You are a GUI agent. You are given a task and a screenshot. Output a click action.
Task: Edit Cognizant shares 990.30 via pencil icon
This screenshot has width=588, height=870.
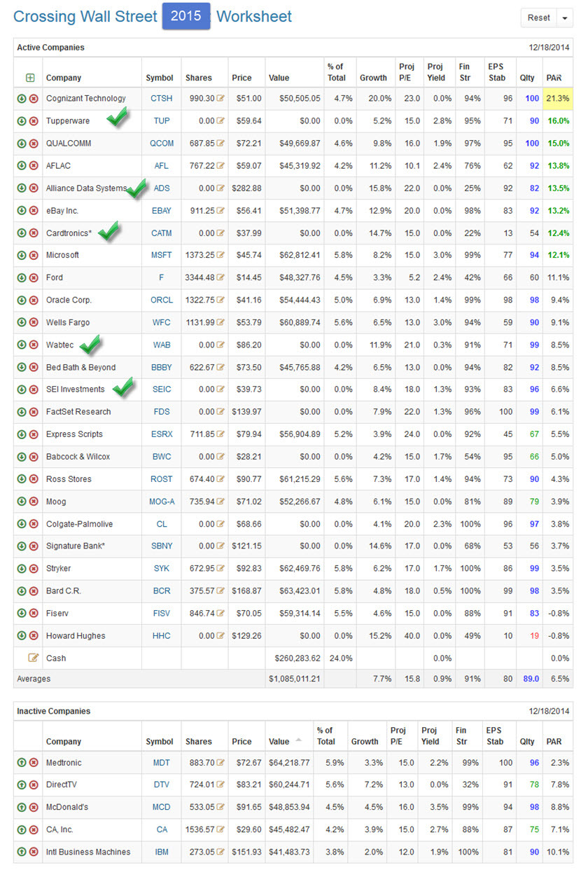221,99
